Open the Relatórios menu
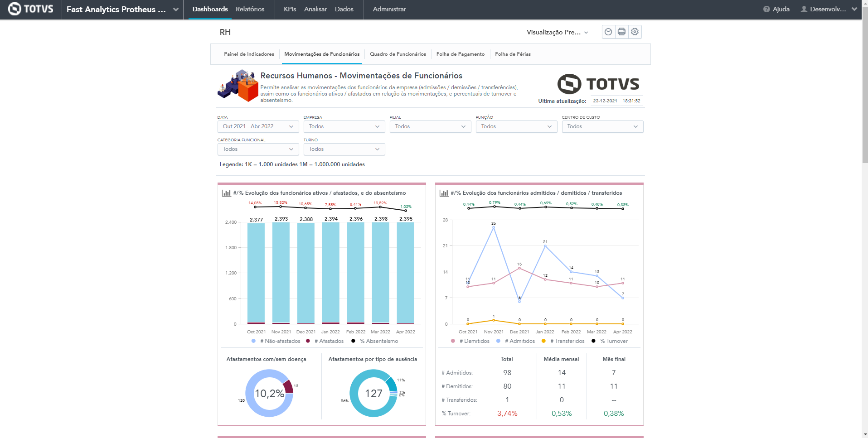 click(250, 9)
